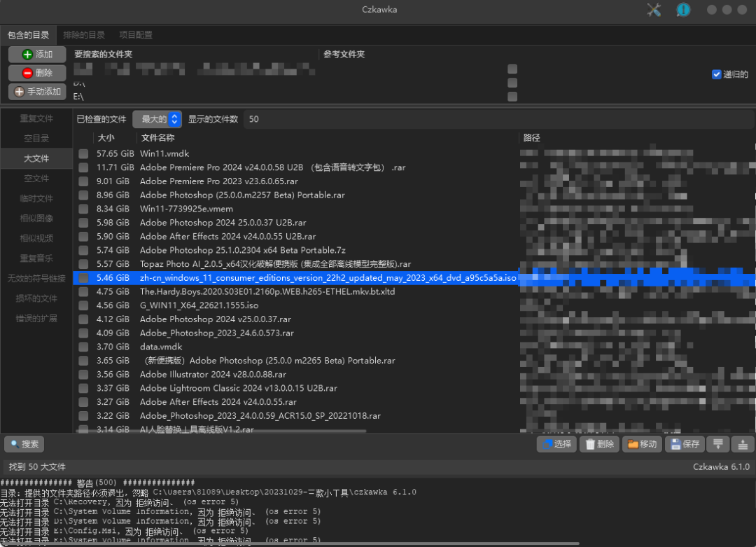Viewport: 756px width, 547px height.
Task: Tick checkbox for Adobe Illustrator 2024 row
Action: (83, 374)
